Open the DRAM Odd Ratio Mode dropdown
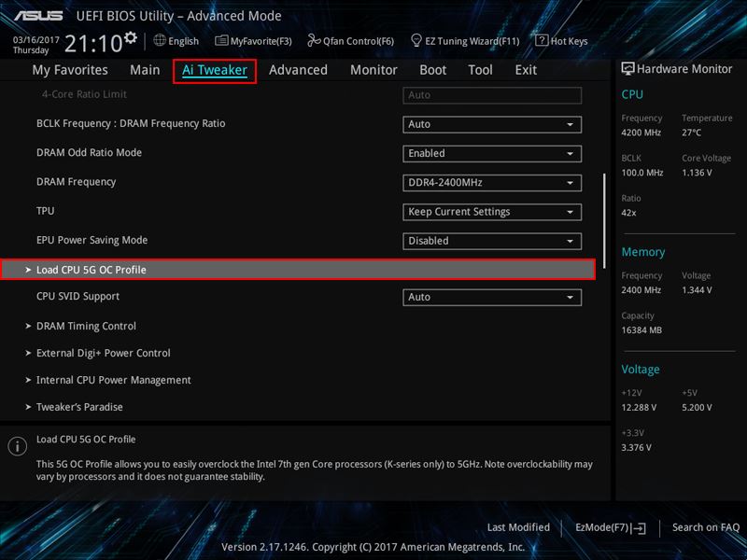This screenshot has height=560, width=747. 492,153
